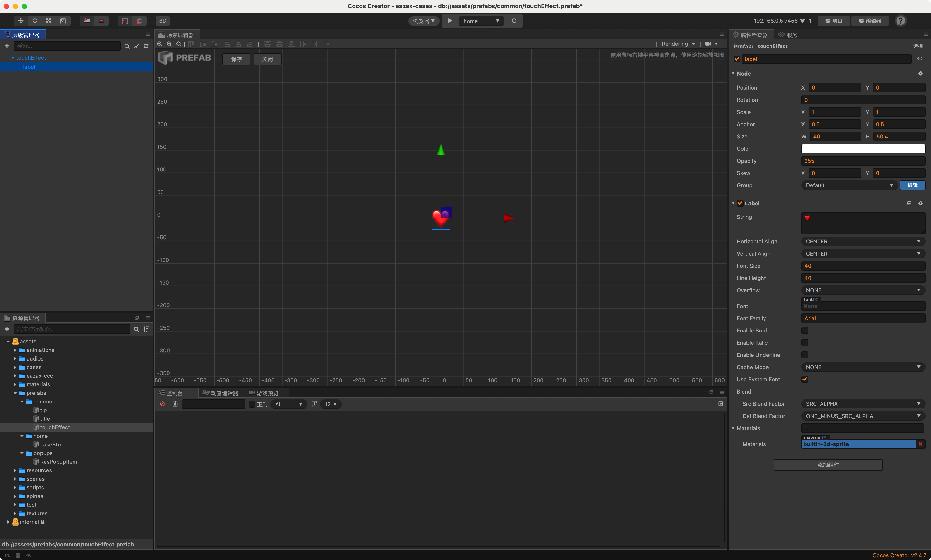Click the prefab save button
The width and height of the screenshot is (931, 560).
(x=236, y=59)
